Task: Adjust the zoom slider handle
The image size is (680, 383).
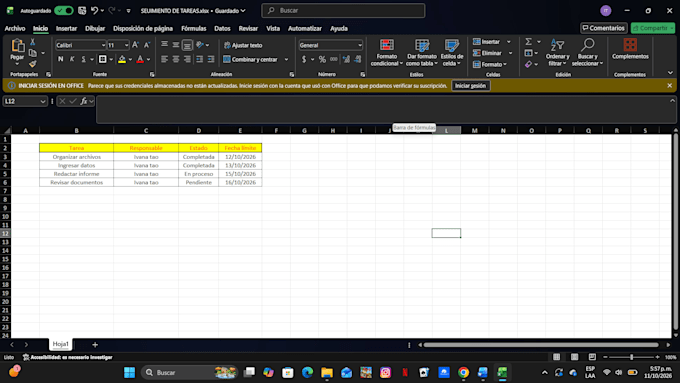Action: 631,357
